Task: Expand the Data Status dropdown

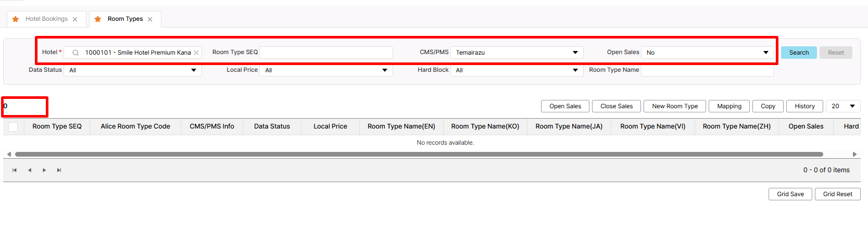Action: point(193,70)
